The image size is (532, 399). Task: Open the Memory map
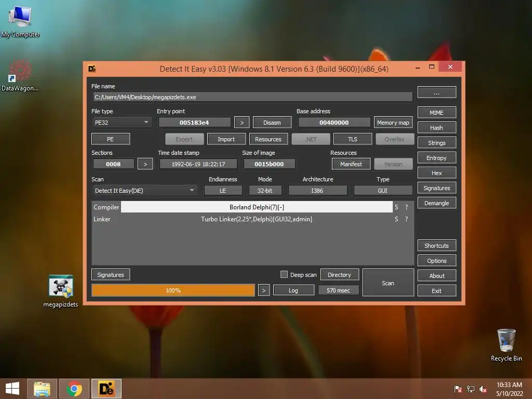coord(393,123)
